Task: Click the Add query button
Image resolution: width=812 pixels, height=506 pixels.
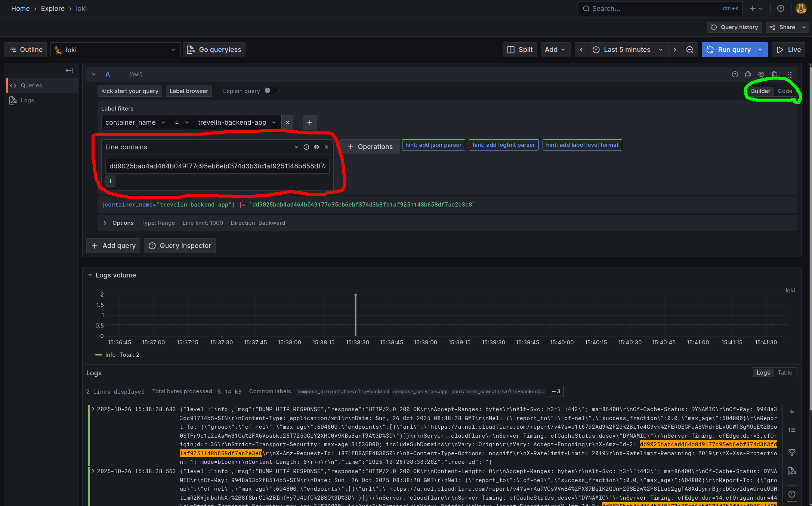Action: [113, 245]
